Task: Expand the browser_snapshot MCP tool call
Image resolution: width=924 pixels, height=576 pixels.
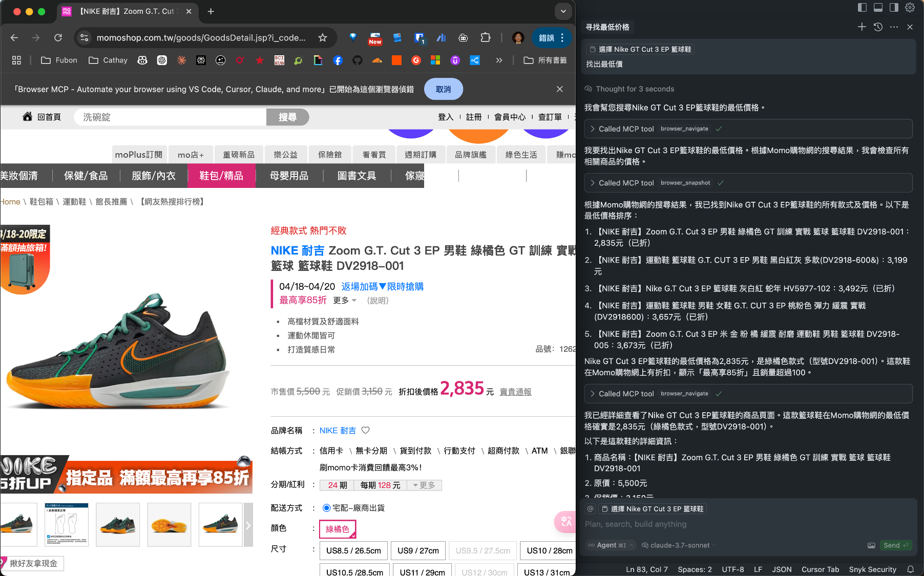Action: 748,183
